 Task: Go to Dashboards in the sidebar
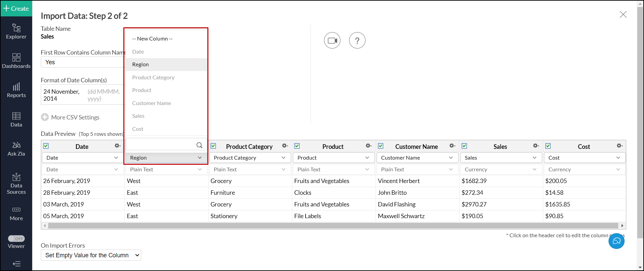pyautogui.click(x=16, y=61)
